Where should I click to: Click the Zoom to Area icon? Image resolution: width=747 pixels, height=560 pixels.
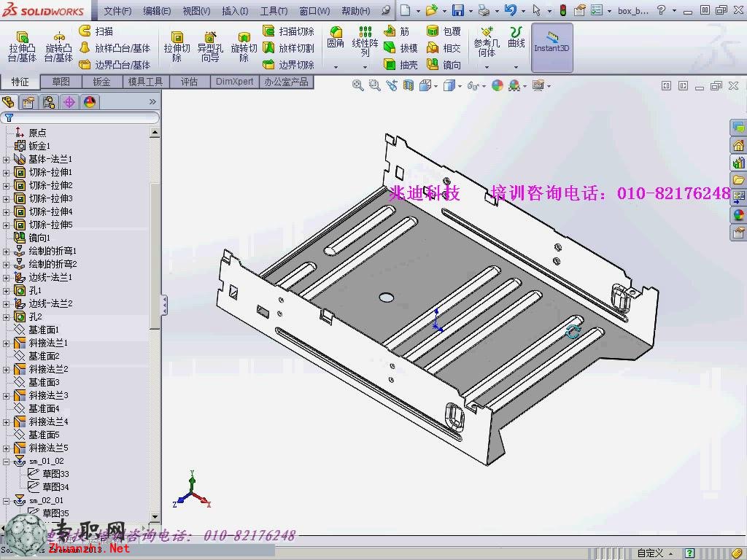click(x=375, y=86)
